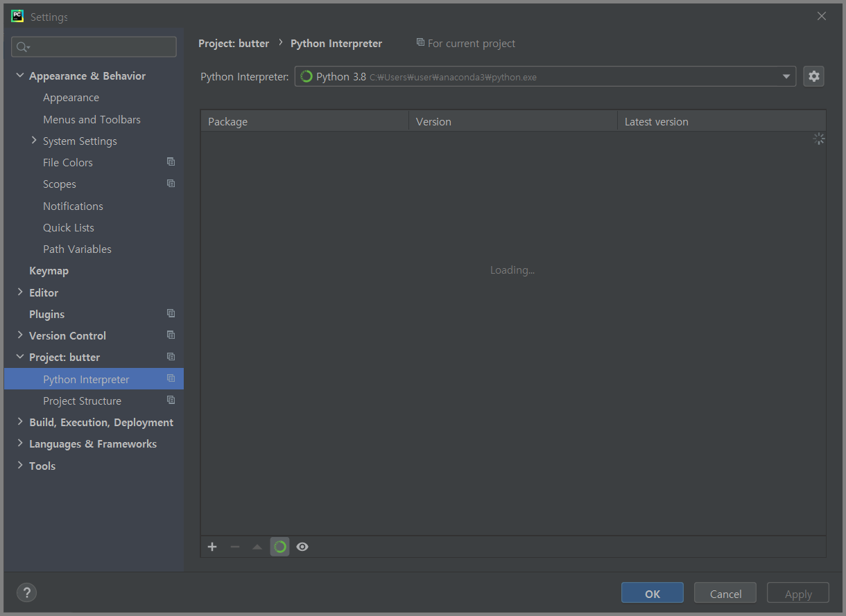
Task: Click the loading spinner at table corner
Action: (x=819, y=139)
